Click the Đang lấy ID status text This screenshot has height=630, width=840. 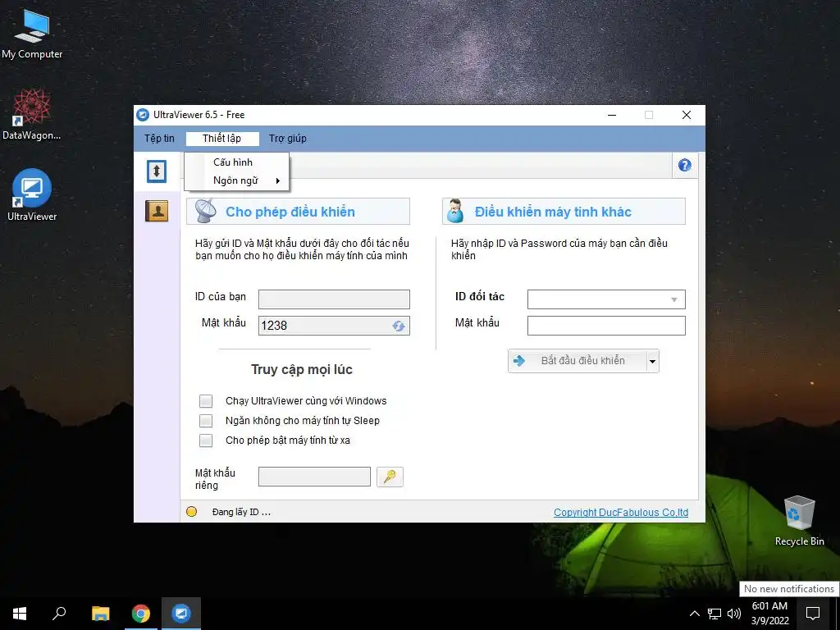tap(241, 512)
